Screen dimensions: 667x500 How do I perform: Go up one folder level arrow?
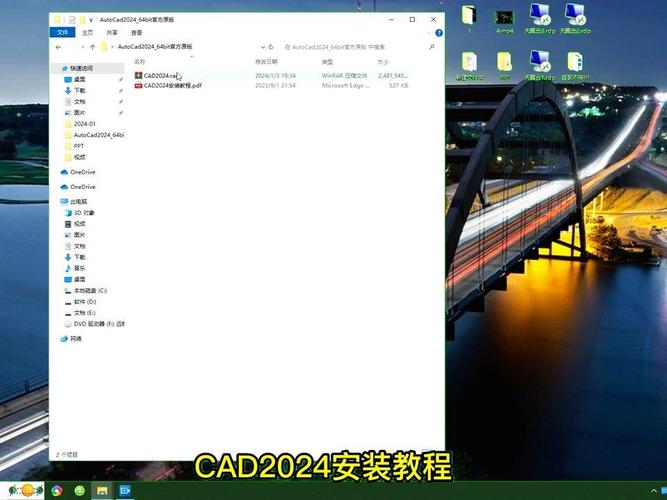(92, 47)
